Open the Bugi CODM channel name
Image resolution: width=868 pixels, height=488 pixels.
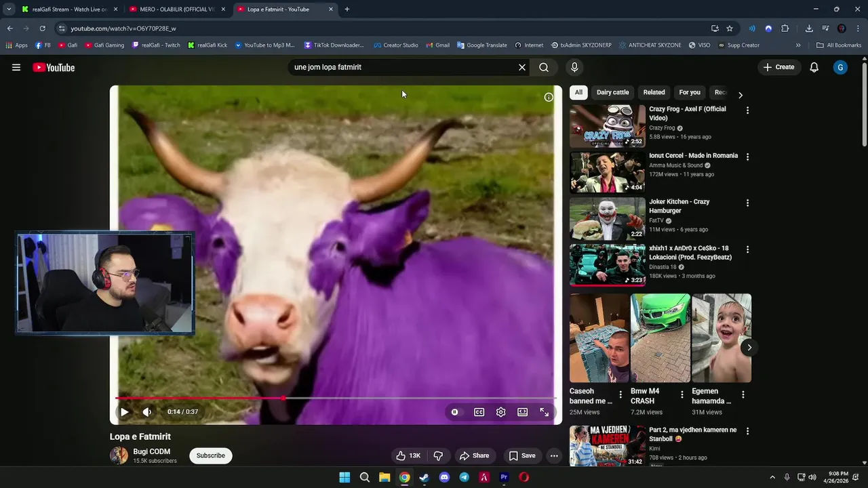pyautogui.click(x=152, y=451)
